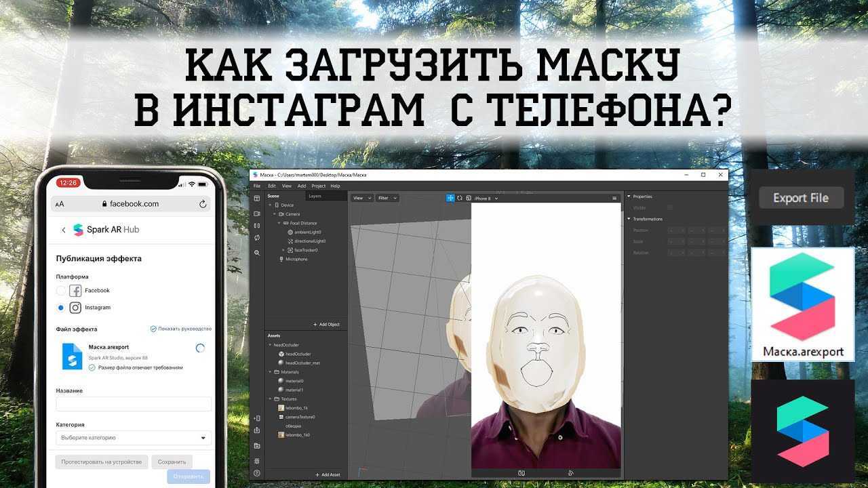Click the bug report icon in sidebar
This screenshot has width=868, height=488.
click(x=257, y=461)
